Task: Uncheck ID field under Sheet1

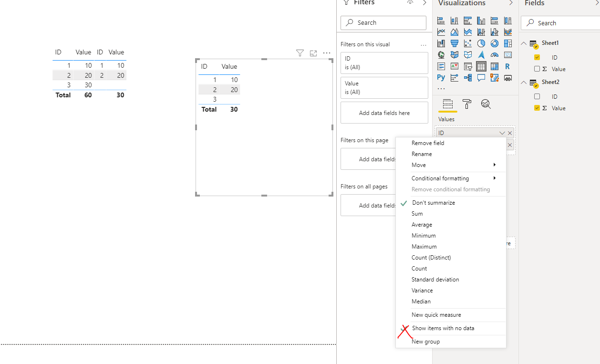Action: [537, 57]
